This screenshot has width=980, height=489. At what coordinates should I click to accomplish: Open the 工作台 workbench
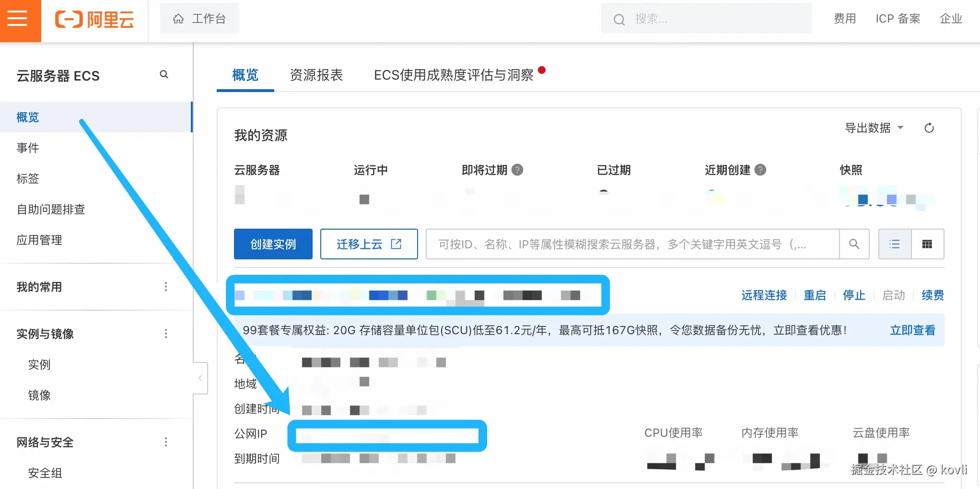point(199,19)
